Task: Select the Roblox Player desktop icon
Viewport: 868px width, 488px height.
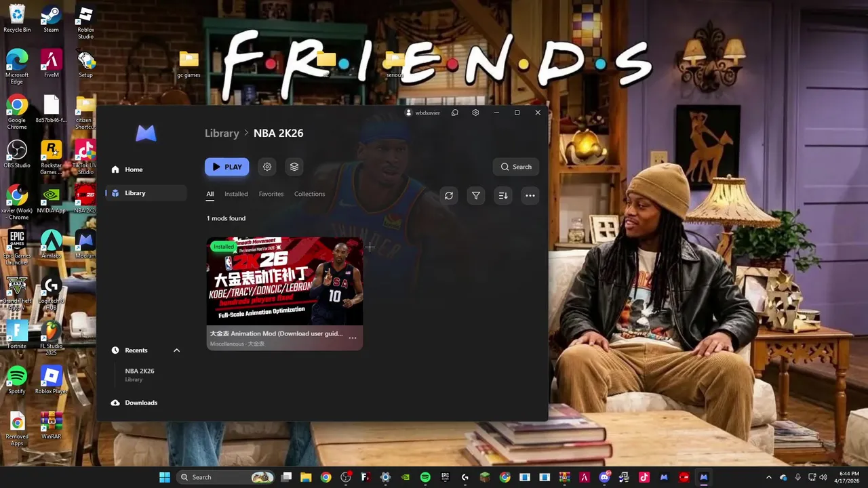Action: click(x=51, y=380)
